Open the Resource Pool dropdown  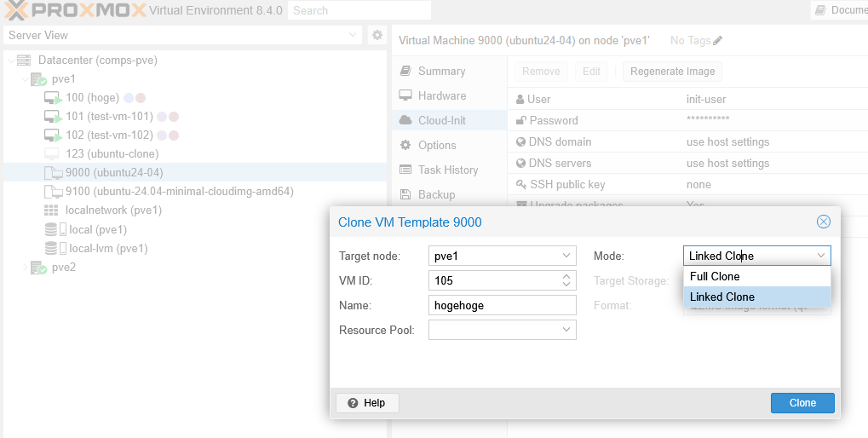coord(566,330)
